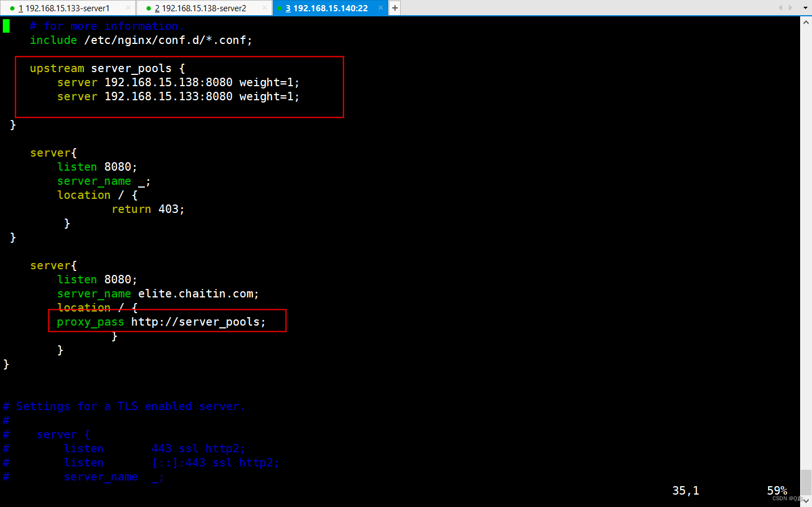Click the 192.168.15.138:8080 server line
Screen dimensions: 812x507
(x=178, y=82)
